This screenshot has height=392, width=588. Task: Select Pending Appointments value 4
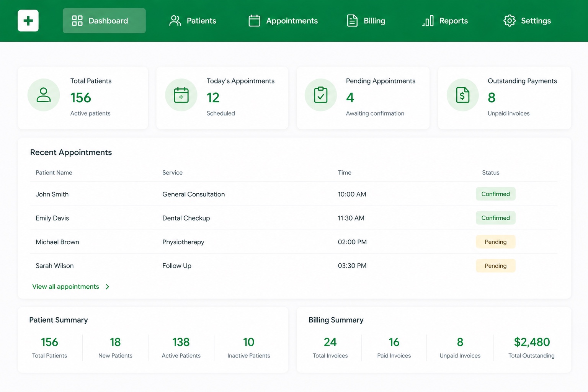(x=350, y=98)
